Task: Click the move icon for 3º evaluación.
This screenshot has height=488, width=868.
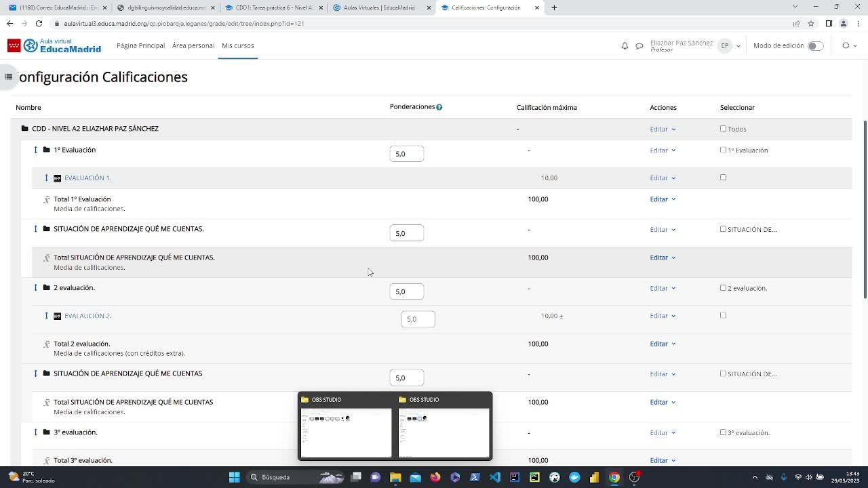Action: click(x=36, y=432)
